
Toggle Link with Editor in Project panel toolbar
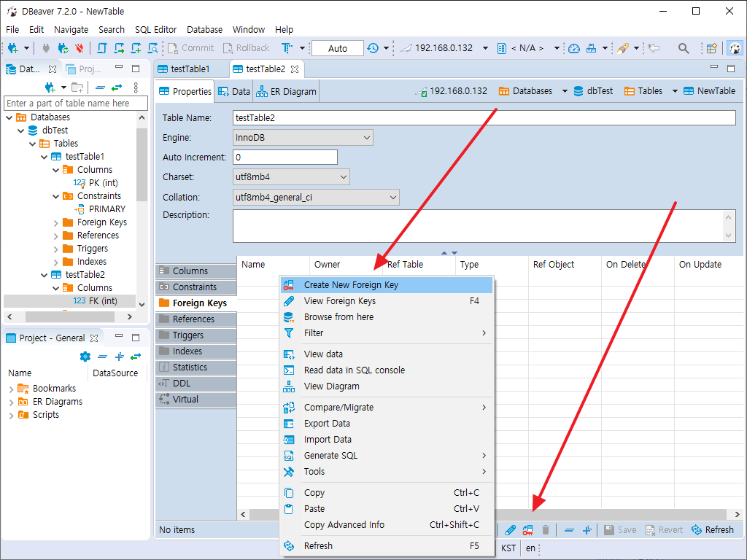[136, 356]
